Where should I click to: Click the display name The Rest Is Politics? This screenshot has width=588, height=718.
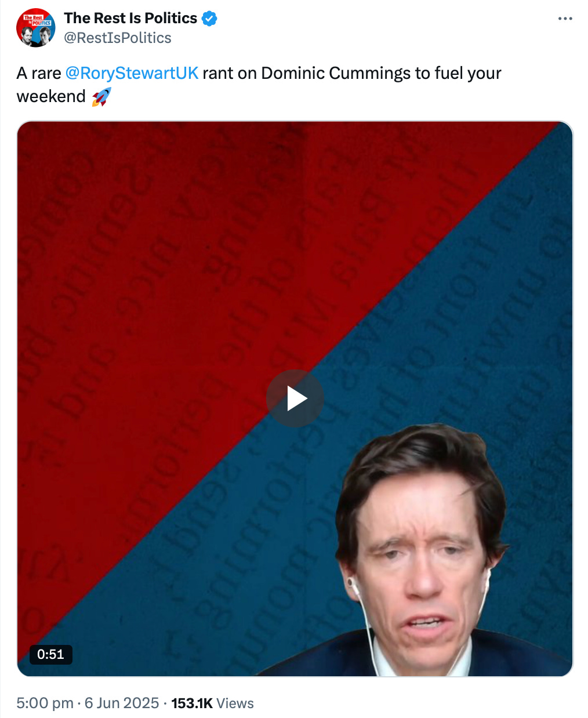click(130, 18)
